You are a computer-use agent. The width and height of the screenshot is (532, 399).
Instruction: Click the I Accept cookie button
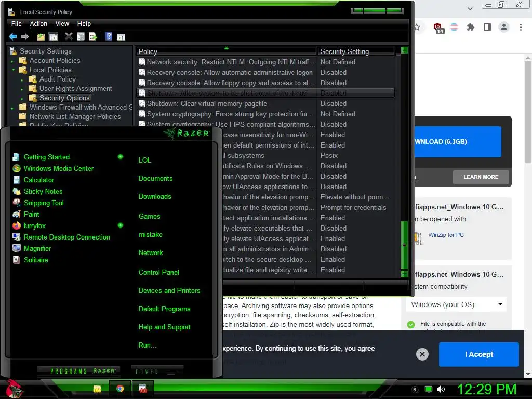pos(478,354)
